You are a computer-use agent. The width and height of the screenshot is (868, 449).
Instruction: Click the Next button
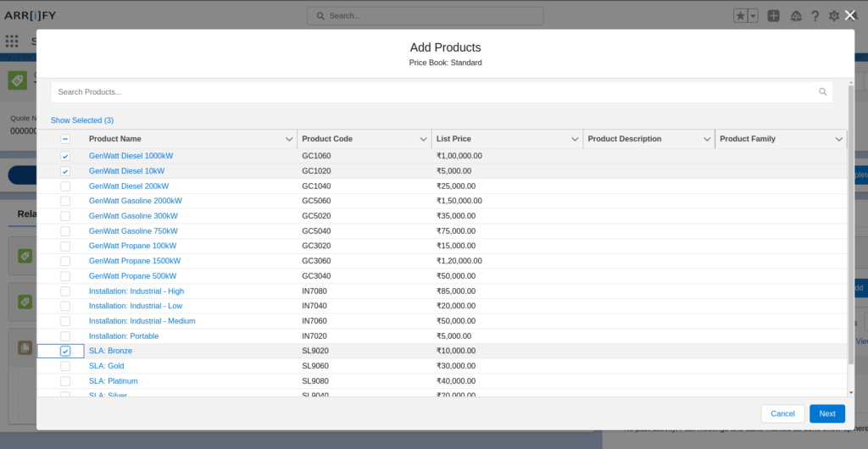click(x=826, y=413)
